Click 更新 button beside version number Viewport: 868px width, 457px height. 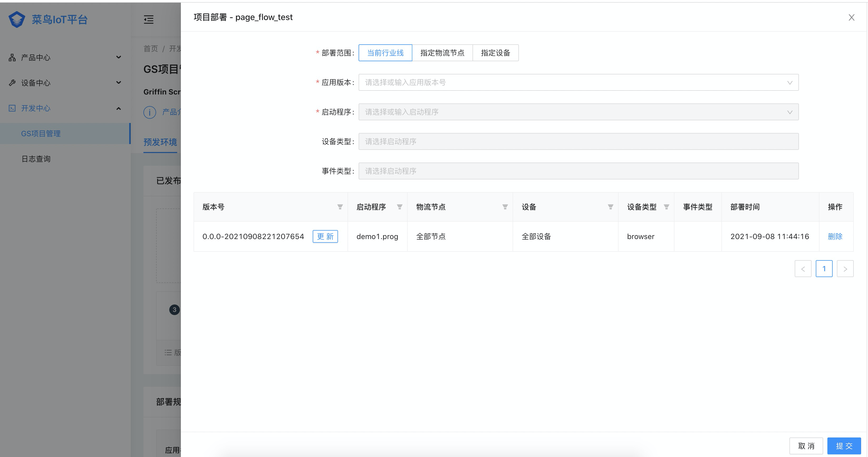(x=325, y=236)
